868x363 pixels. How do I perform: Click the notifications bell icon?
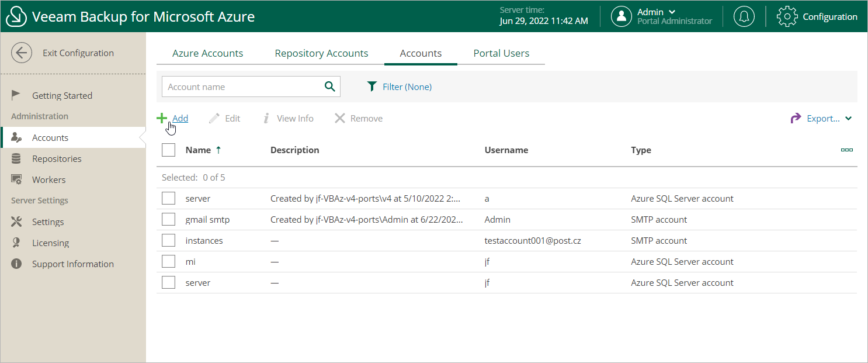click(744, 16)
